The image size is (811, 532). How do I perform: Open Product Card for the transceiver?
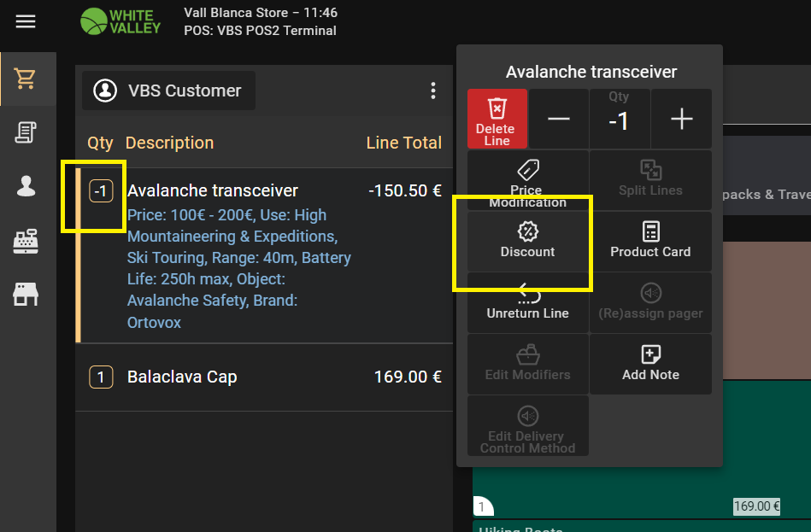click(x=650, y=241)
